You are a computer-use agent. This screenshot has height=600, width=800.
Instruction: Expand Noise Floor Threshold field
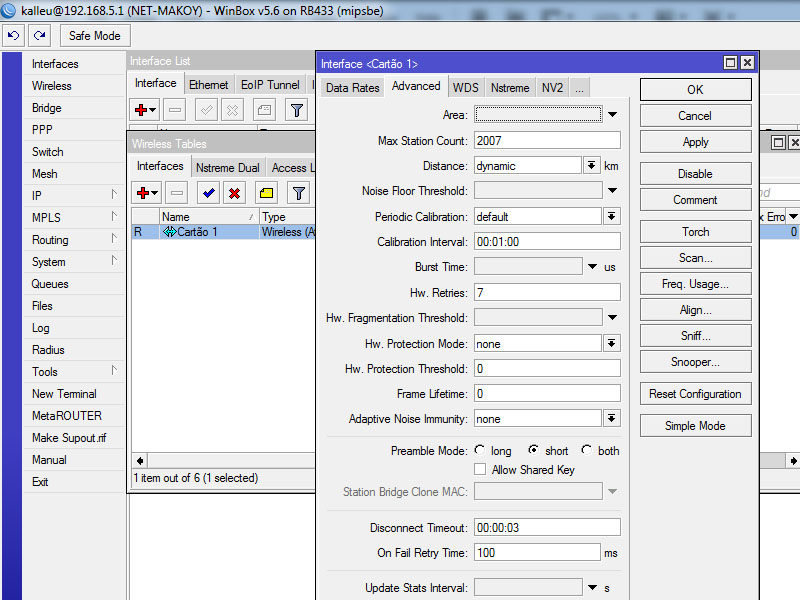612,191
